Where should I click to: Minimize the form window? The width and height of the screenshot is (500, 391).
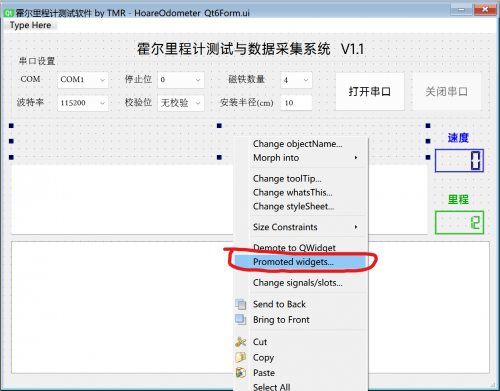(461, 10)
